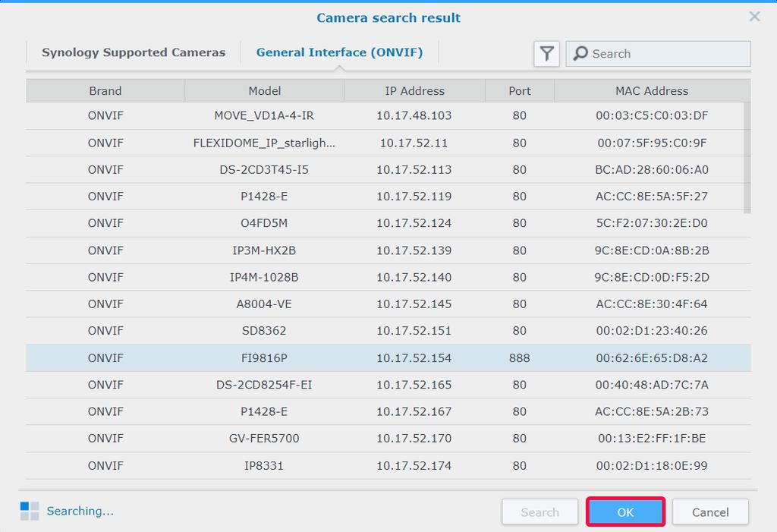
Task: Click MAC address AC:CC:8E:5A:5F:27
Action: click(652, 197)
